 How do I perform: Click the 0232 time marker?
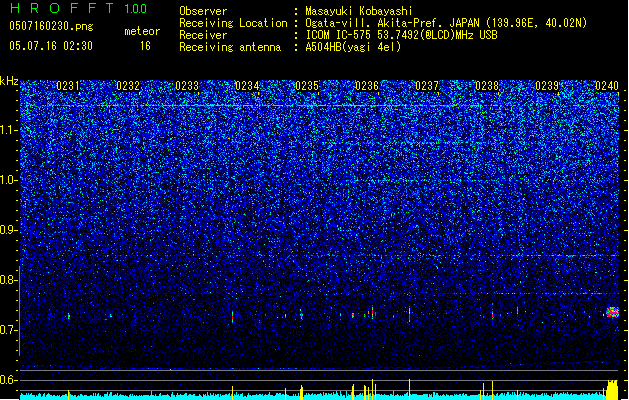pyautogui.click(x=128, y=85)
